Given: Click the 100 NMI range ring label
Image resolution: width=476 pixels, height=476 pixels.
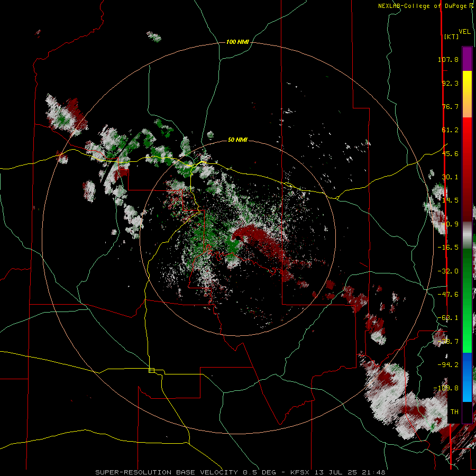Looking at the screenshot, I should 237,42.
